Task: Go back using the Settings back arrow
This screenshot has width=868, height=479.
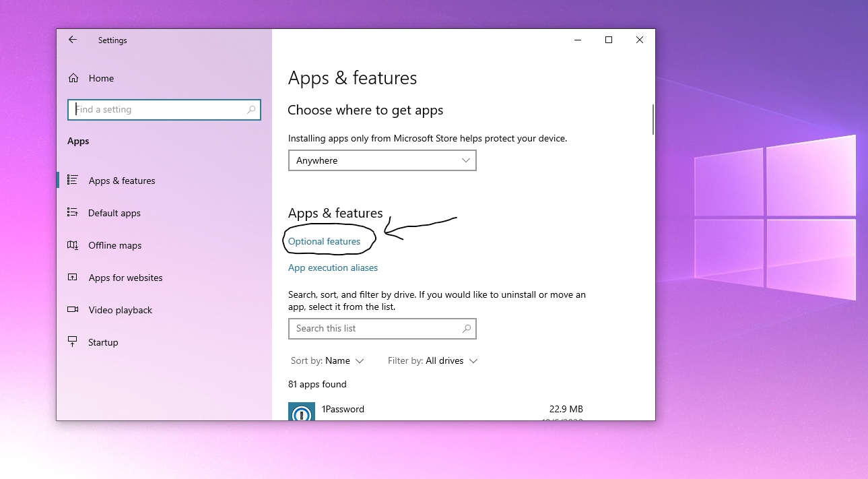Action: click(73, 40)
